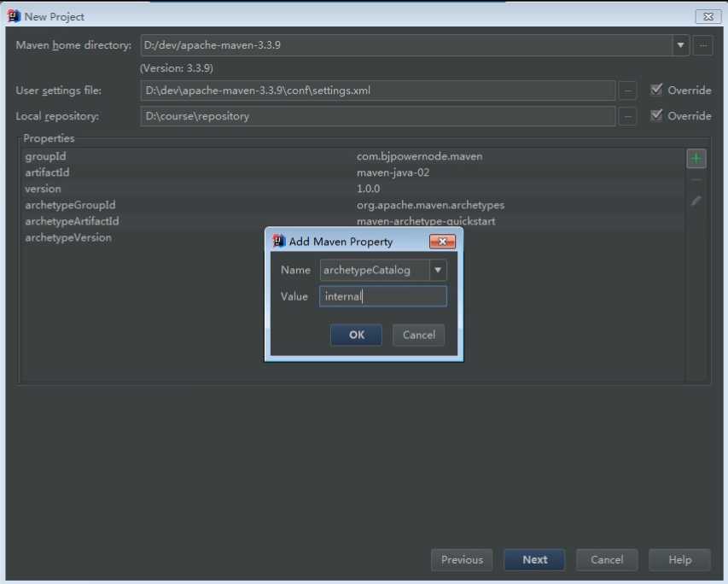The height and width of the screenshot is (584, 728).
Task: Open Help for New Project
Action: tap(679, 560)
